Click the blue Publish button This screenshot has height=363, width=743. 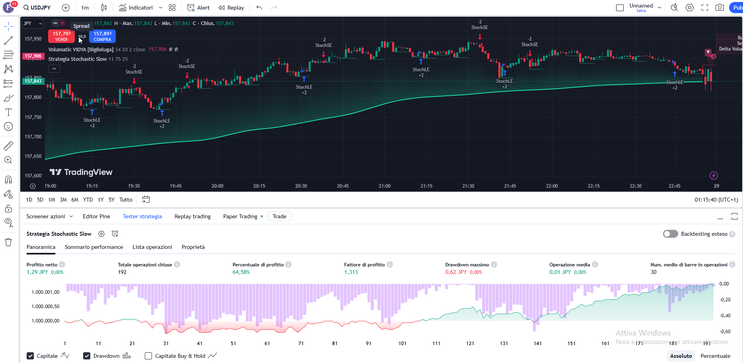tap(736, 8)
